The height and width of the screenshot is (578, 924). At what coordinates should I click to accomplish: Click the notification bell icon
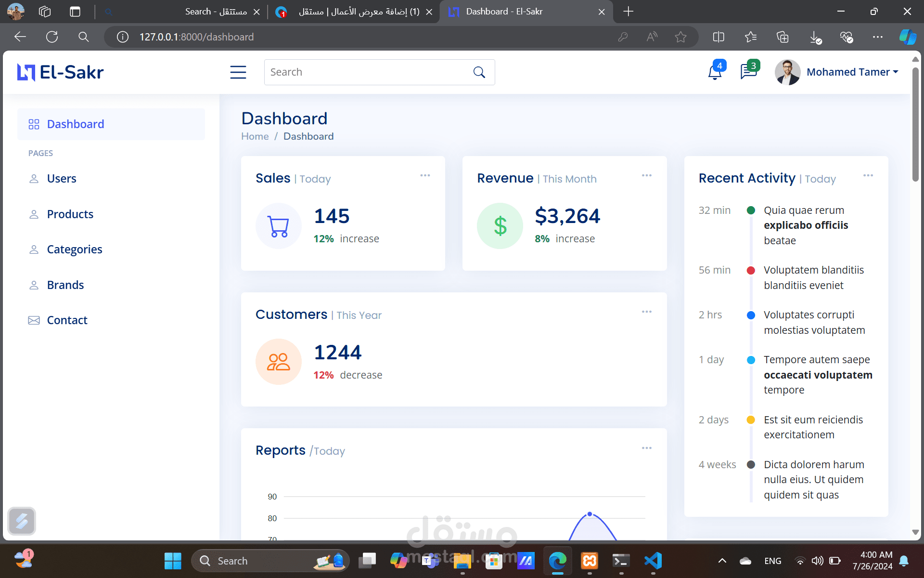tap(715, 72)
